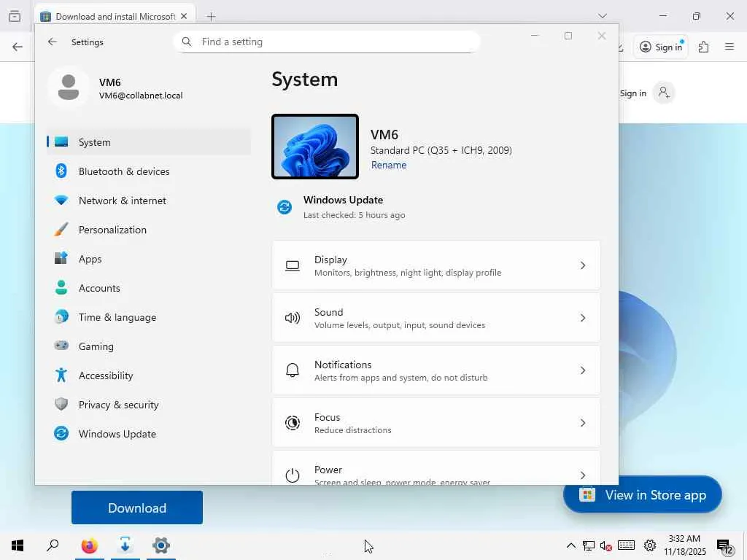The image size is (747, 560).
Task: Open the browser extensions puzzle icon
Action: point(704,47)
